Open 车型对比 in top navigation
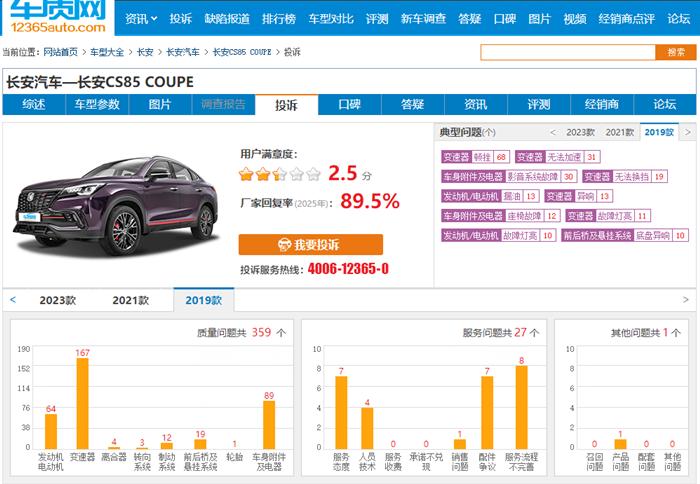 [x=331, y=19]
